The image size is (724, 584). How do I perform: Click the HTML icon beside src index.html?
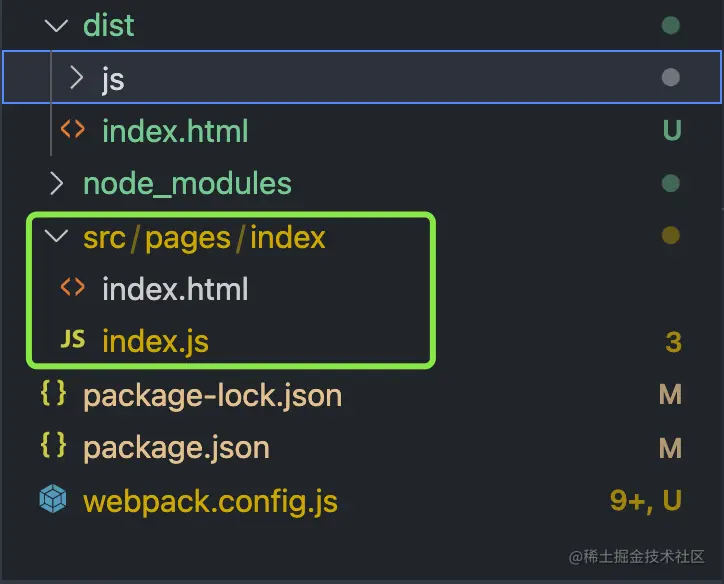[x=72, y=289]
